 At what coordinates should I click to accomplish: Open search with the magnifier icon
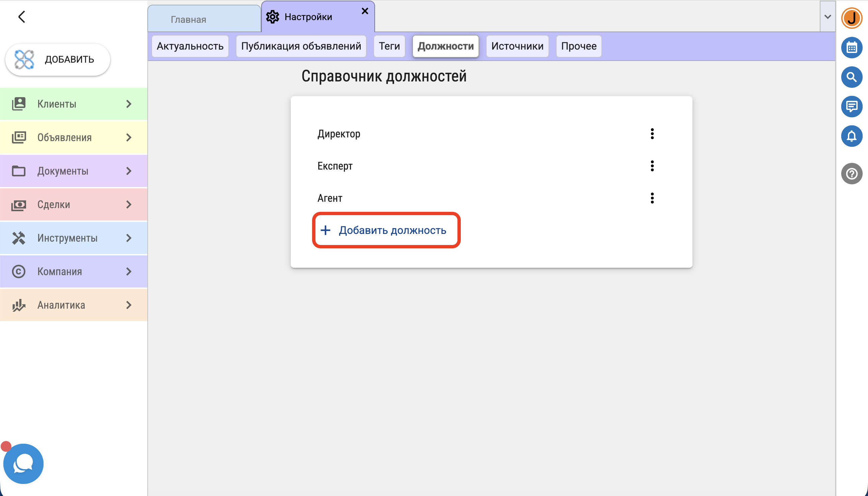click(x=851, y=77)
